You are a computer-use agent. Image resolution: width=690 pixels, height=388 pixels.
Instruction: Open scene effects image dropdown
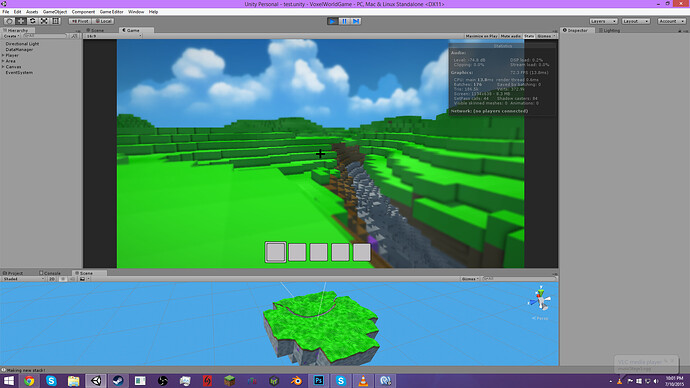click(x=84, y=279)
